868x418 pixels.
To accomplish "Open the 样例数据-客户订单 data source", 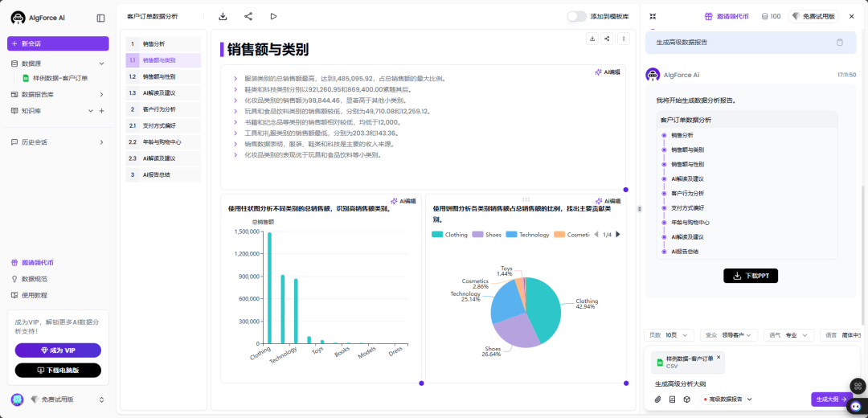I will pos(55,78).
